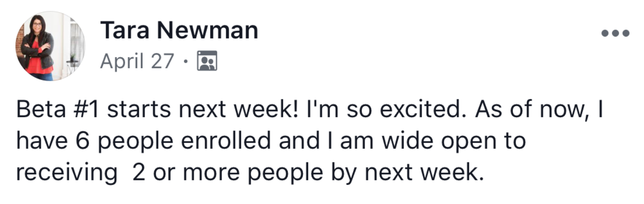Click the last dot of the options ellipsis

tap(625, 33)
